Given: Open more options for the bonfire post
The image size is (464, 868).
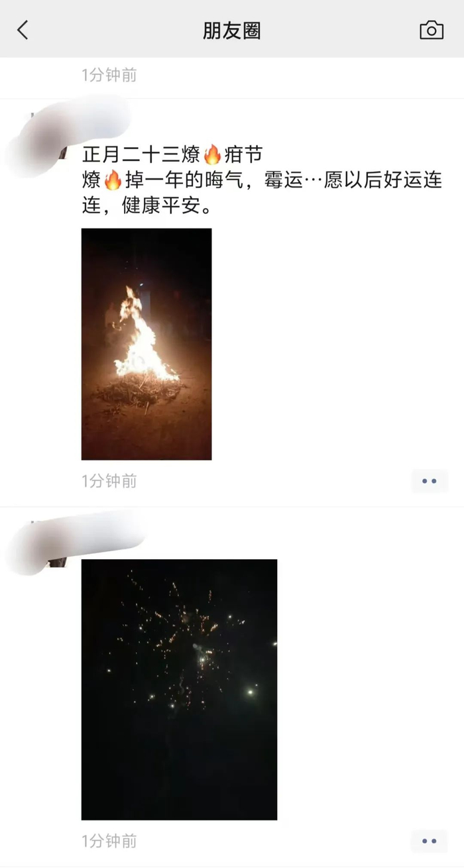Looking at the screenshot, I should [430, 481].
